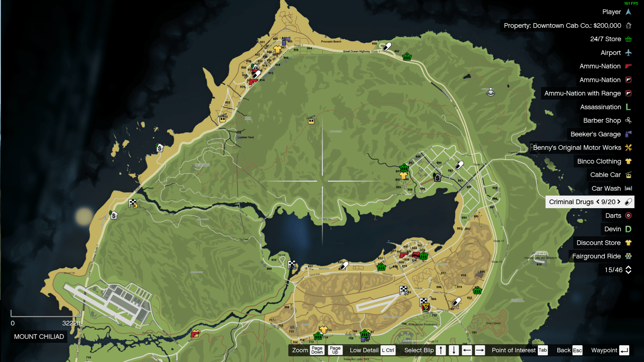Screen dimensions: 644x362
Task: Click the red Ammu-Nation pistol legend icon
Action: (628, 66)
